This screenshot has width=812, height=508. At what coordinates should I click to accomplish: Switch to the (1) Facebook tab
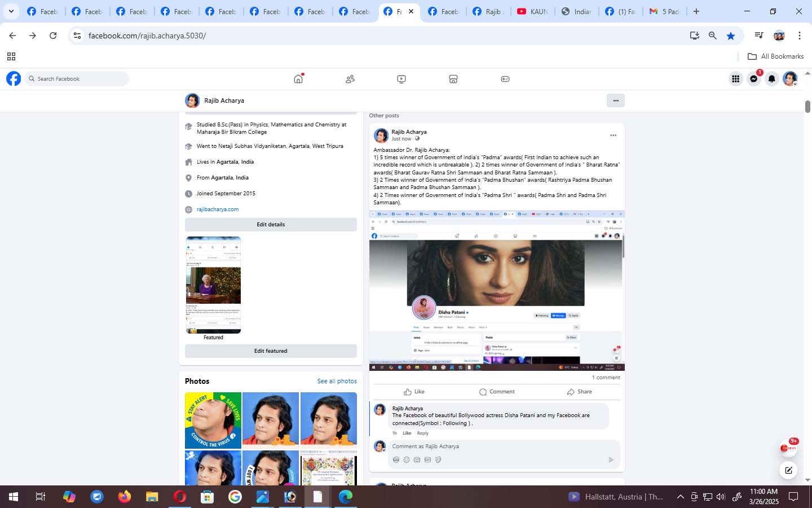[x=620, y=11]
